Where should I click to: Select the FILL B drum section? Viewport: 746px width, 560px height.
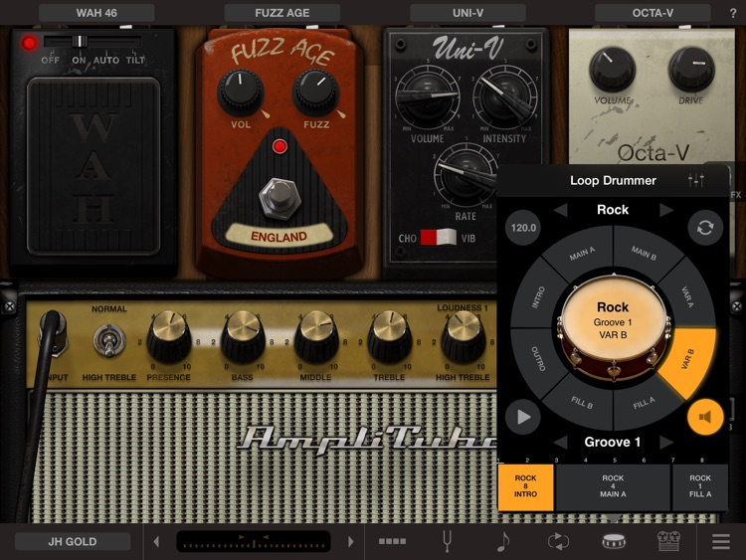coord(582,403)
